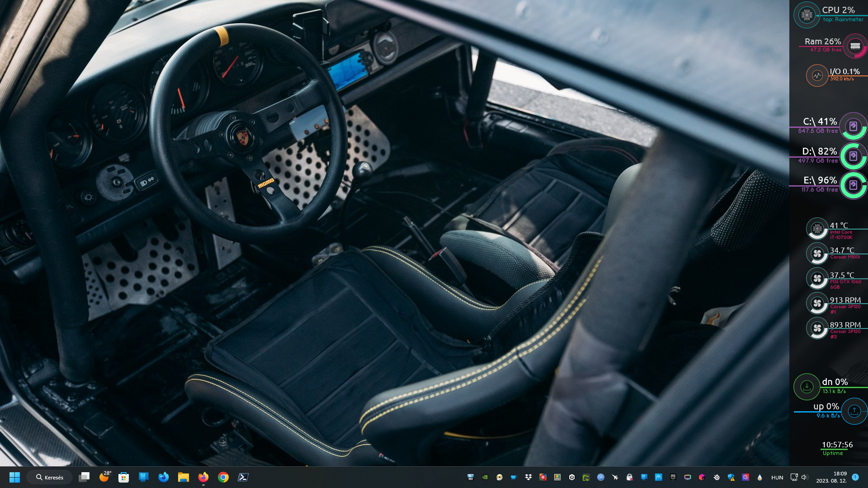Open the Windows Start menu
This screenshot has width=868, height=488.
pyautogui.click(x=14, y=477)
